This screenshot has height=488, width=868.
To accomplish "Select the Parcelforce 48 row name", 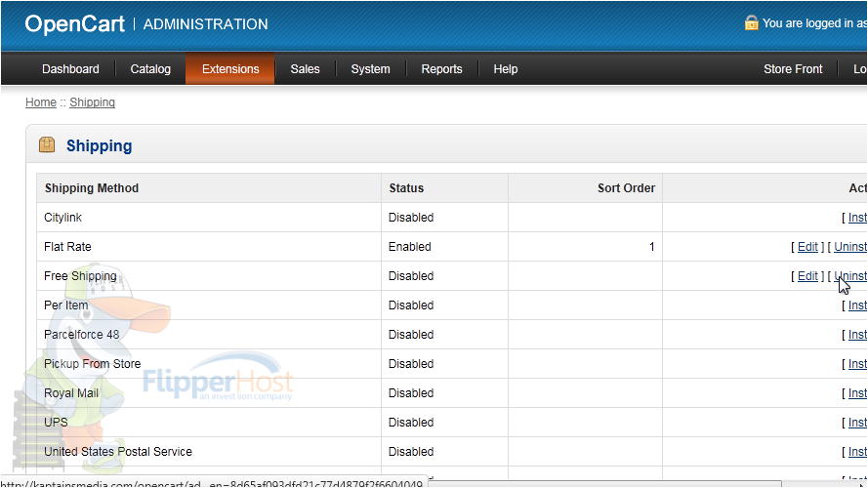I will click(x=81, y=335).
